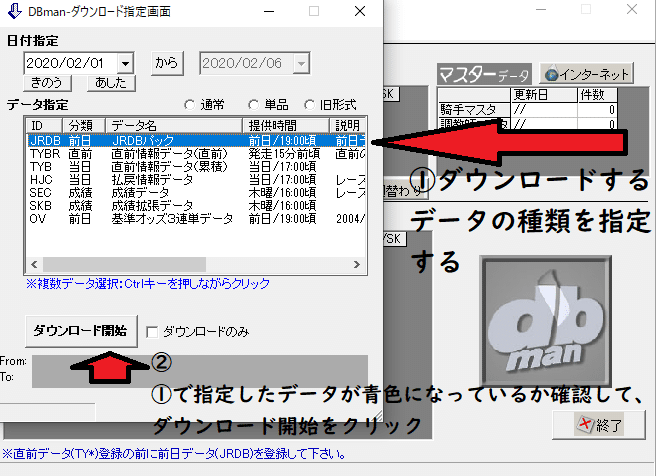Sort list by データ名 column header
656x476 pixels.
[x=174, y=125]
